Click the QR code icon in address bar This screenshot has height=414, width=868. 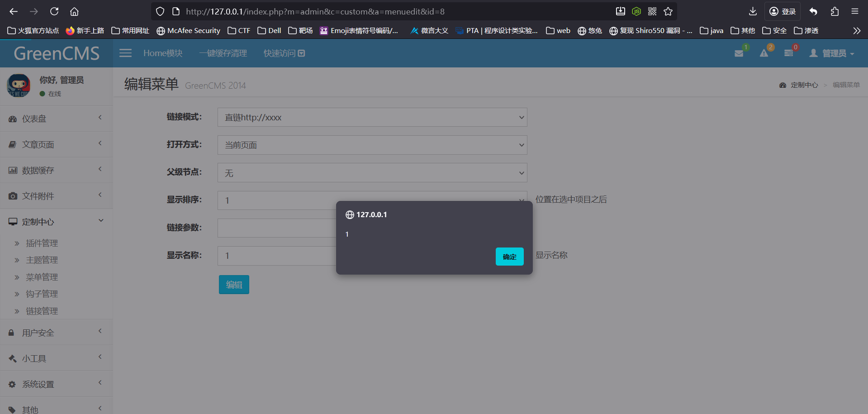(652, 12)
